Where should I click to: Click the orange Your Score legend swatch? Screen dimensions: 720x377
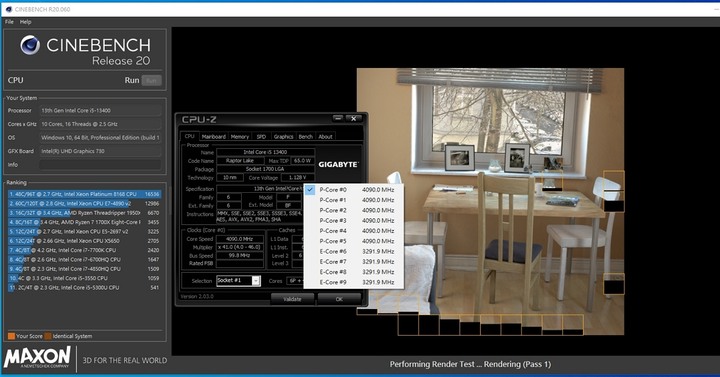[11, 336]
